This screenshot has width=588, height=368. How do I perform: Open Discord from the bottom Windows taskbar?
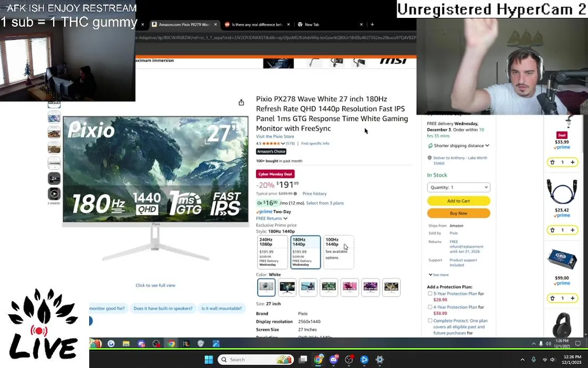[333, 359]
